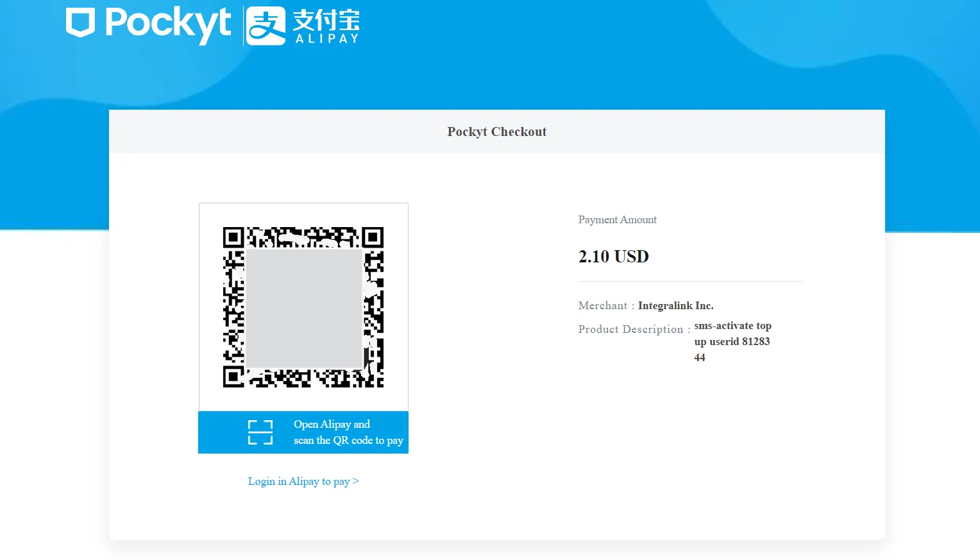Click the 2.10 USD payment amount
Screen dimensions: 980x560
click(x=614, y=257)
